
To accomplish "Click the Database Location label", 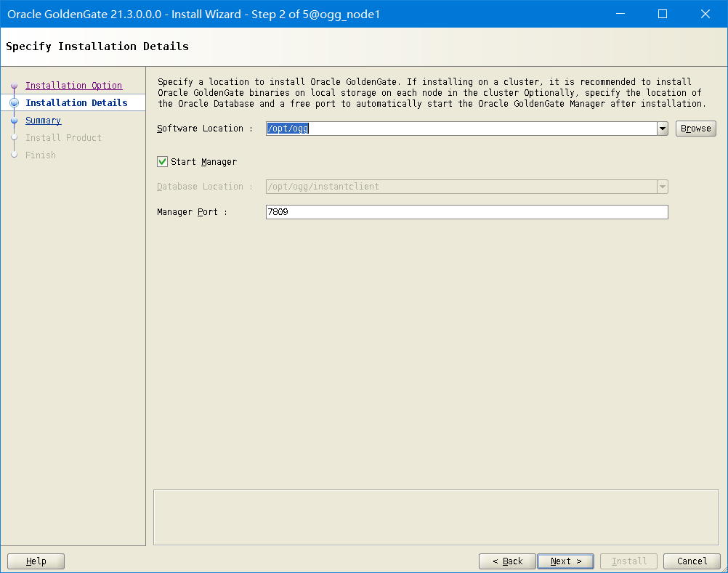I will pyautogui.click(x=204, y=187).
